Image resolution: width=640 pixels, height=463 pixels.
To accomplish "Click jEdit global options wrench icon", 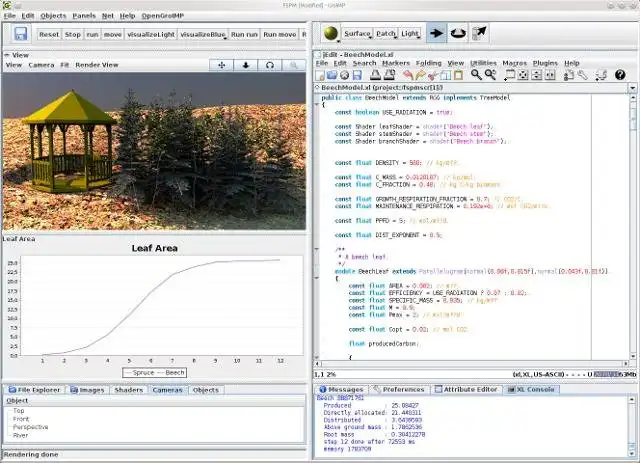I will [x=582, y=75].
